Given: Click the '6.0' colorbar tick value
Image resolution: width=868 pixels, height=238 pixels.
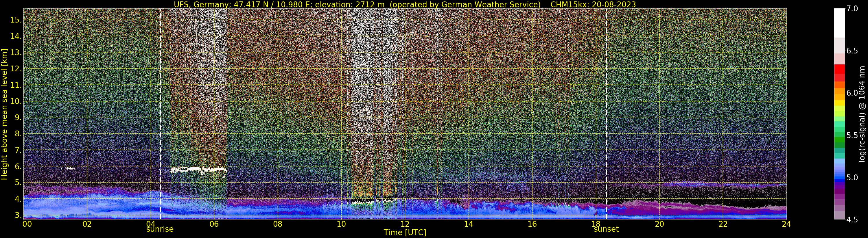Looking at the screenshot, I should tap(852, 93).
